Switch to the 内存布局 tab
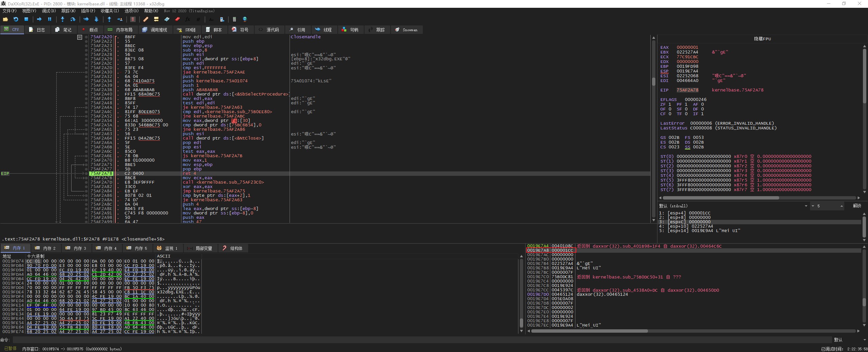The height and width of the screenshot is (352, 868). [x=120, y=30]
